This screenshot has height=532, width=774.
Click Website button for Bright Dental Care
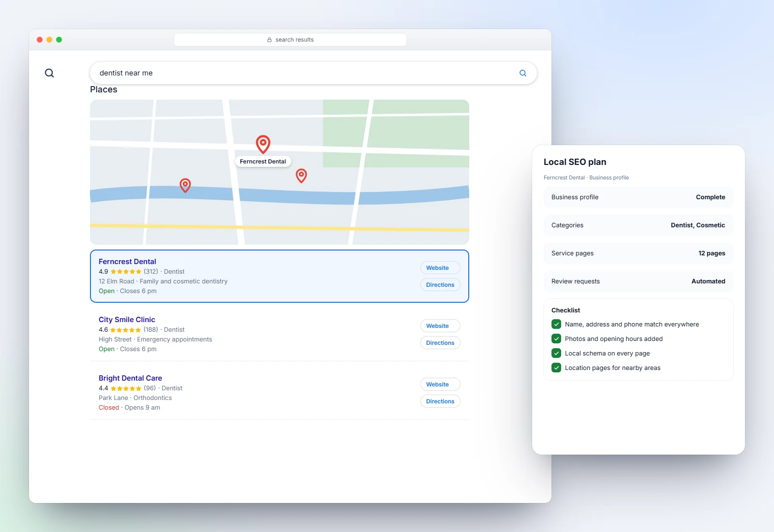point(440,384)
